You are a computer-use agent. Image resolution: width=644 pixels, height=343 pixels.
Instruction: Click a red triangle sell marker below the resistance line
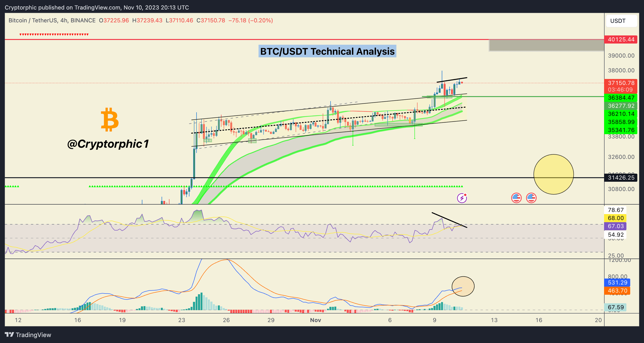click(x=53, y=34)
